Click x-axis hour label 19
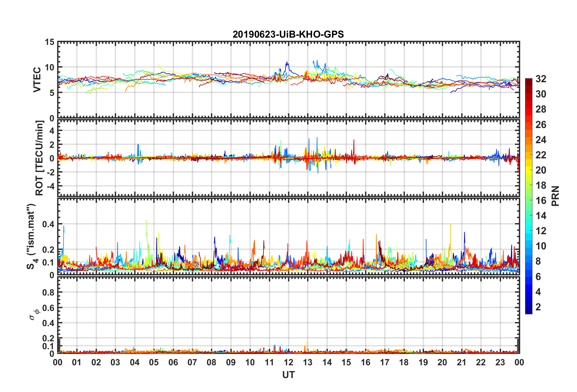The image size is (577, 392). 423,362
